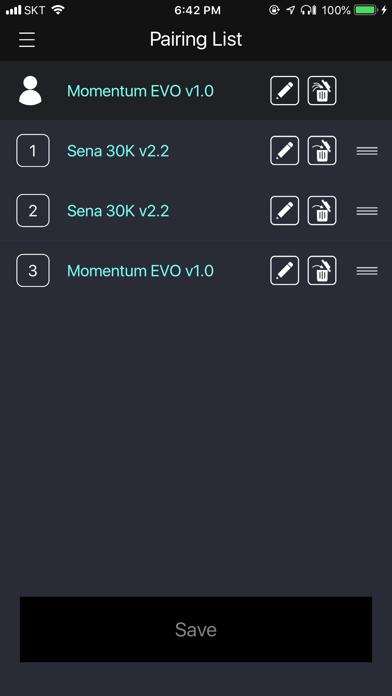Viewport: 392px width, 696px height.
Task: Tap the reorder handle for pairing 3
Action: [x=367, y=271]
